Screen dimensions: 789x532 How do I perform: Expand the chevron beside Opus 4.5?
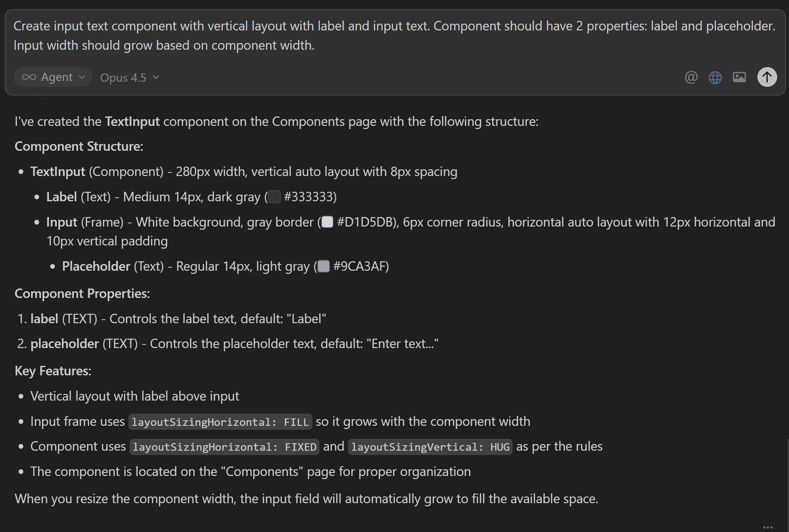[155, 78]
